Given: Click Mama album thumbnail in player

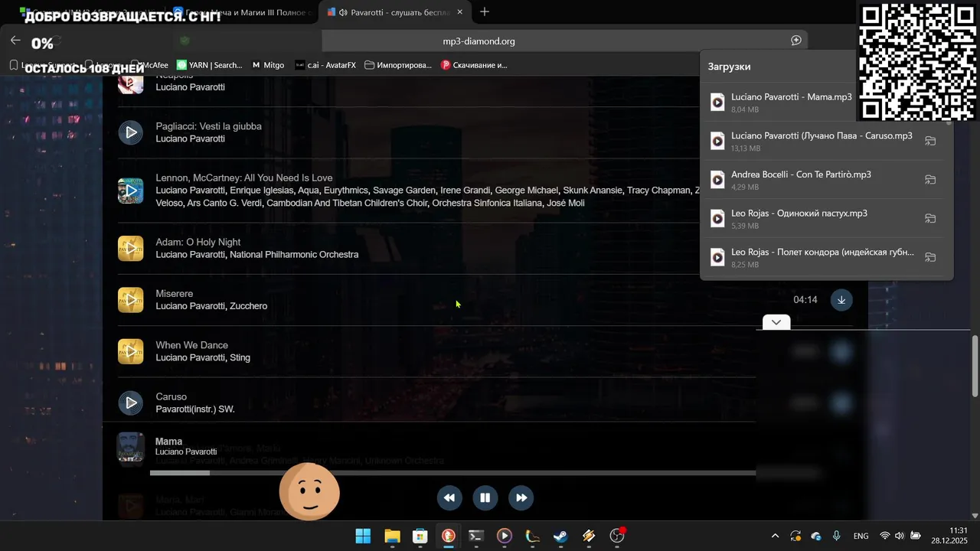Looking at the screenshot, I should (x=130, y=448).
